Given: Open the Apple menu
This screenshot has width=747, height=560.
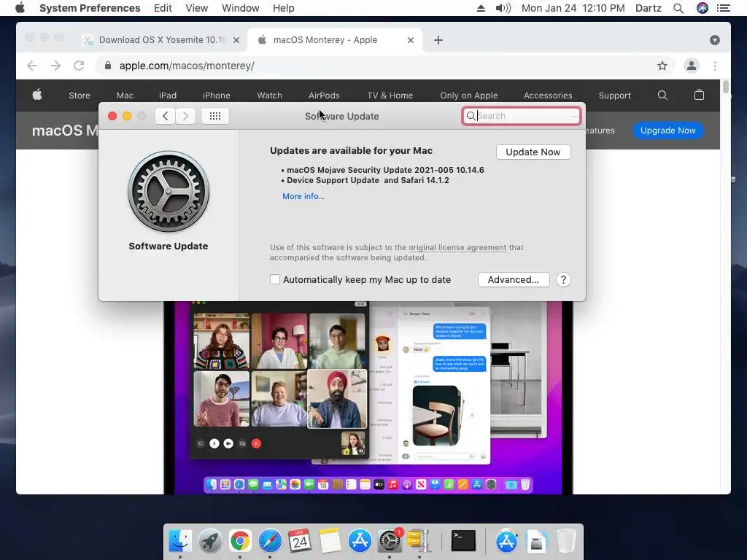Looking at the screenshot, I should click(x=20, y=8).
